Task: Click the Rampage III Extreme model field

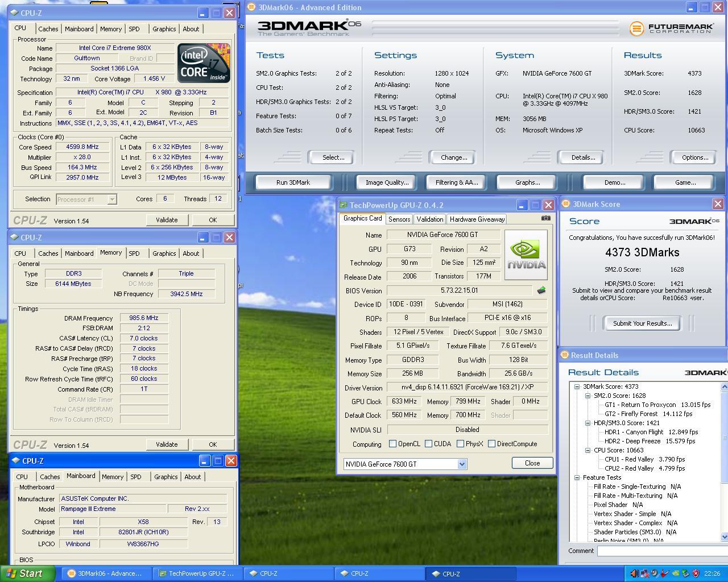Action: tap(113, 509)
